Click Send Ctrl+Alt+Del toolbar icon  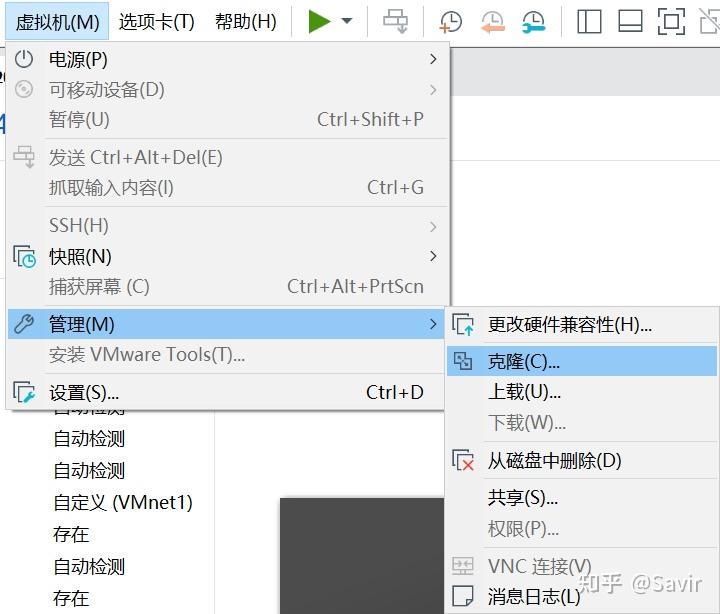395,21
